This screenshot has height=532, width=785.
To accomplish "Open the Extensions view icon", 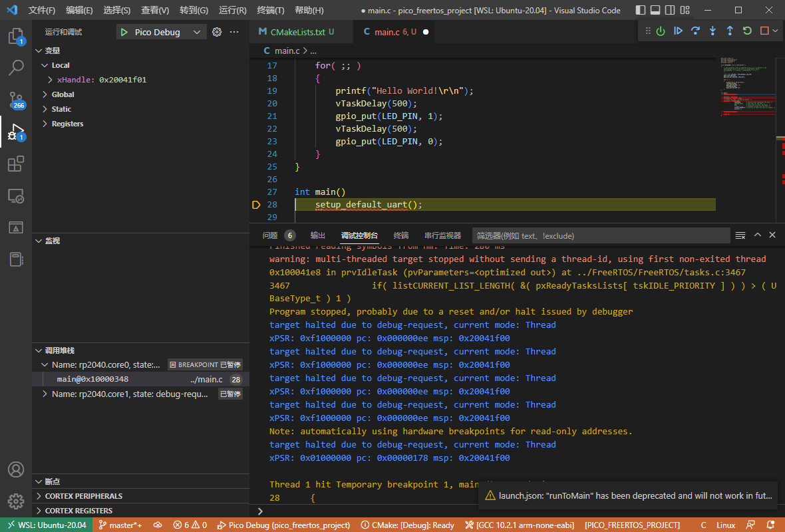I will [16, 164].
